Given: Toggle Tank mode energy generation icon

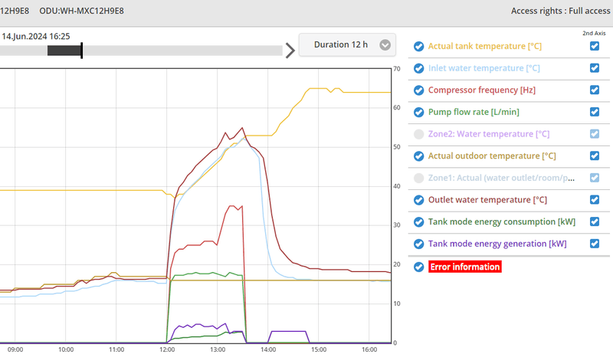Looking at the screenshot, I should pos(418,244).
